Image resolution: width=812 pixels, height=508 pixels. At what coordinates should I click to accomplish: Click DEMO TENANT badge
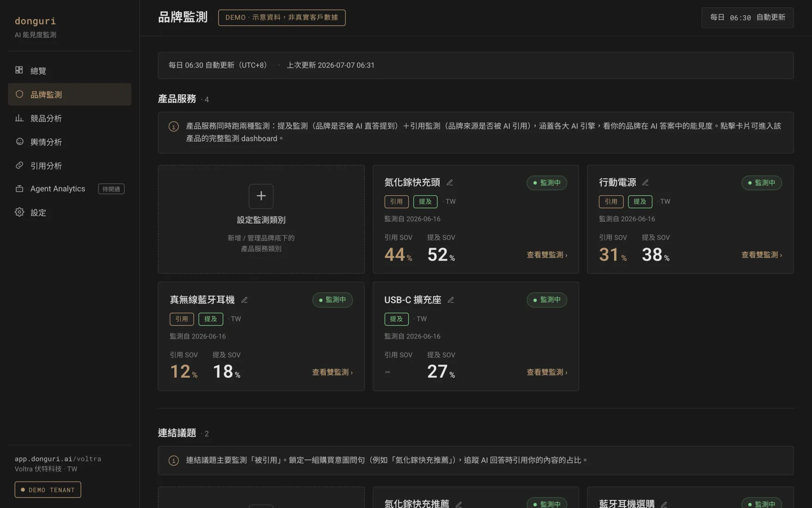tap(48, 490)
